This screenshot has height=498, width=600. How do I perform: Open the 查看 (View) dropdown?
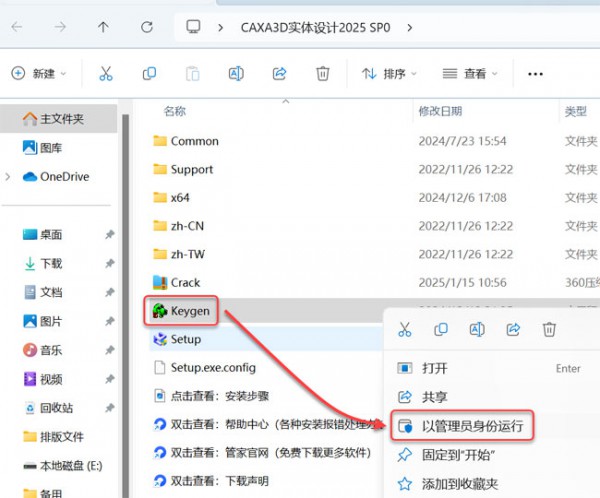click(470, 73)
